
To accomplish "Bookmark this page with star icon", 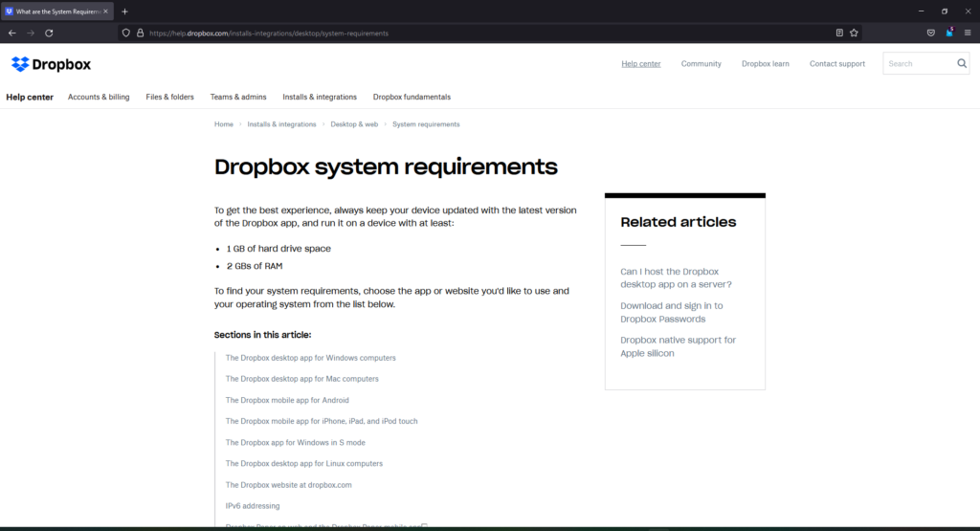I will click(x=854, y=33).
